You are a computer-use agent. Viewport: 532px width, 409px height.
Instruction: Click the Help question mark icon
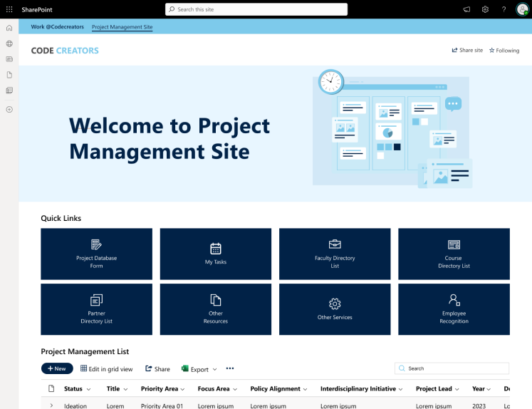click(x=504, y=9)
